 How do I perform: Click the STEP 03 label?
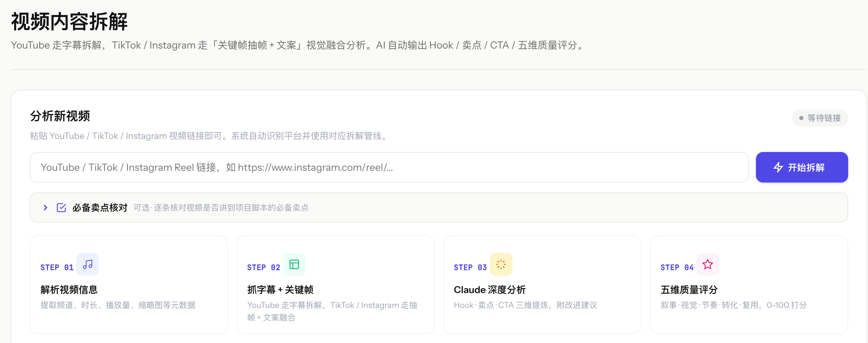pyautogui.click(x=471, y=268)
